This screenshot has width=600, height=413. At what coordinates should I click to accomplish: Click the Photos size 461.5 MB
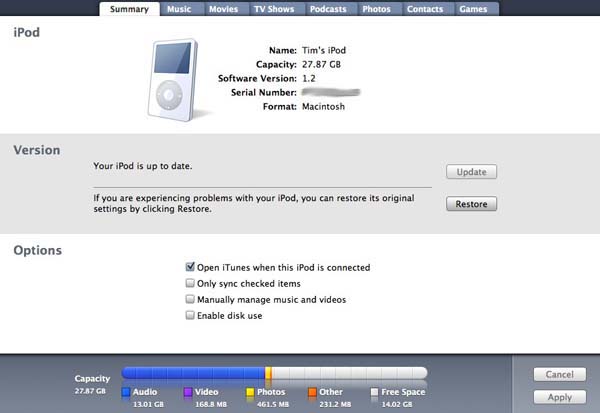[273, 404]
